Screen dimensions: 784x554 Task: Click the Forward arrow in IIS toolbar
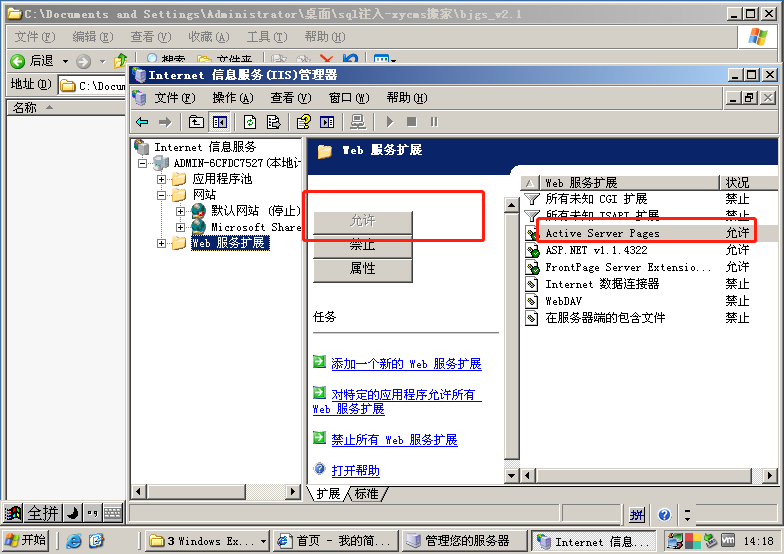click(164, 122)
